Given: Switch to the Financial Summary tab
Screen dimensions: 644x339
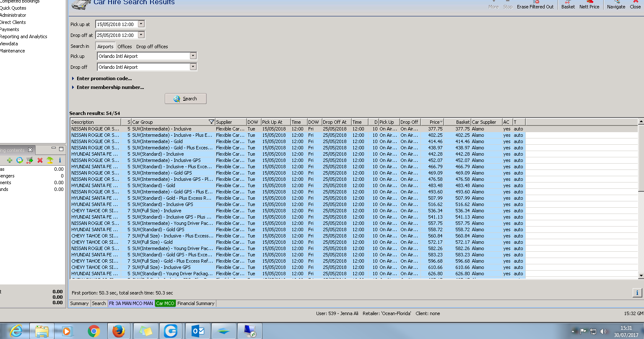Looking at the screenshot, I should click(x=196, y=303).
